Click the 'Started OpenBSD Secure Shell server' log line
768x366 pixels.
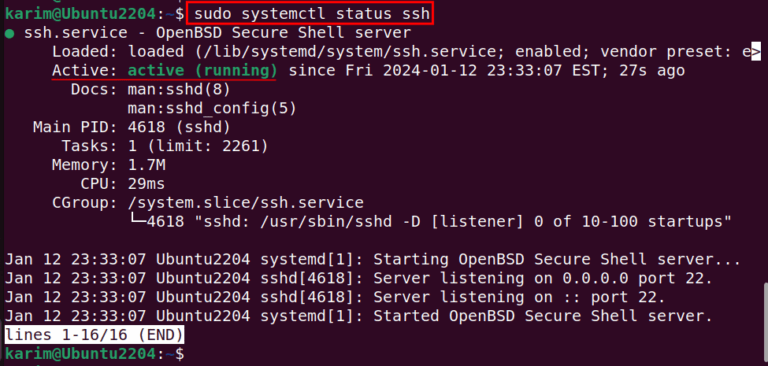[358, 317]
